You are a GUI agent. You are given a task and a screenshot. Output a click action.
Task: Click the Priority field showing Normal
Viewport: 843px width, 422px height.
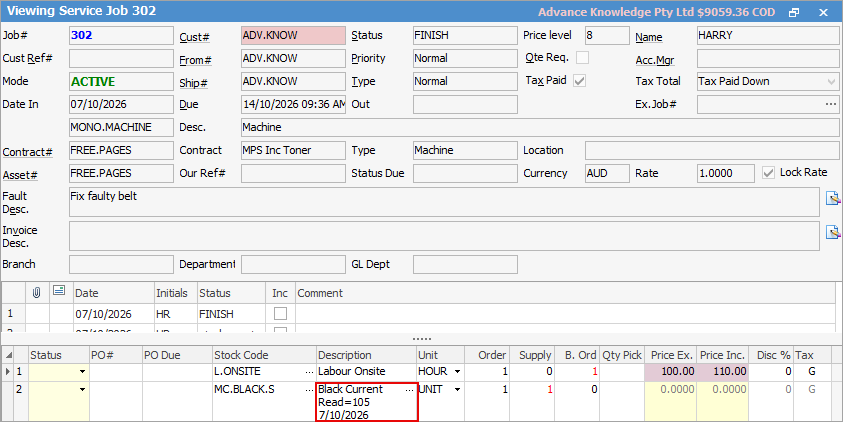point(465,59)
